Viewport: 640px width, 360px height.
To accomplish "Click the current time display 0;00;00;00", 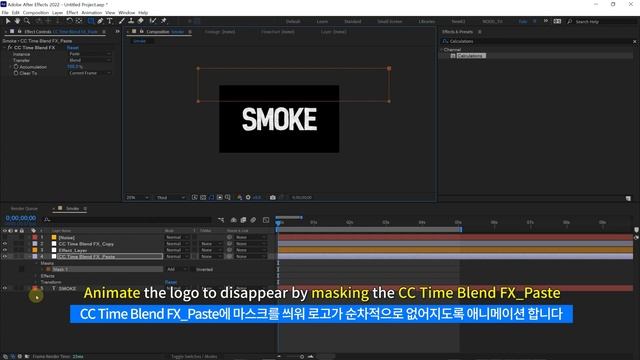I will point(21,218).
